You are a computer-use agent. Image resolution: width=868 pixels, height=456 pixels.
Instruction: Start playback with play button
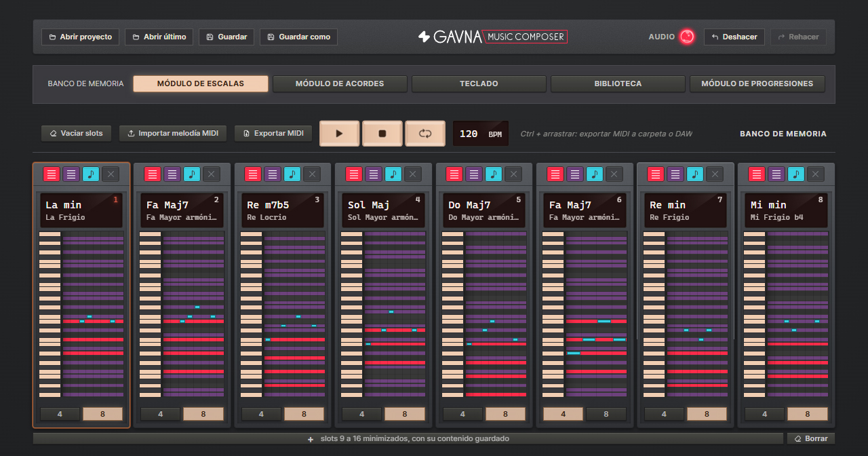pos(339,134)
